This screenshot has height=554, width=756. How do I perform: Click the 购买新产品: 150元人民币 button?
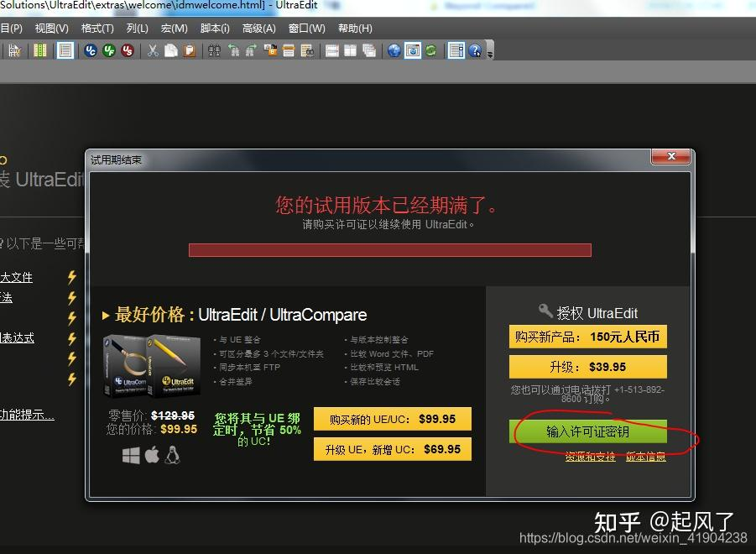coord(587,337)
